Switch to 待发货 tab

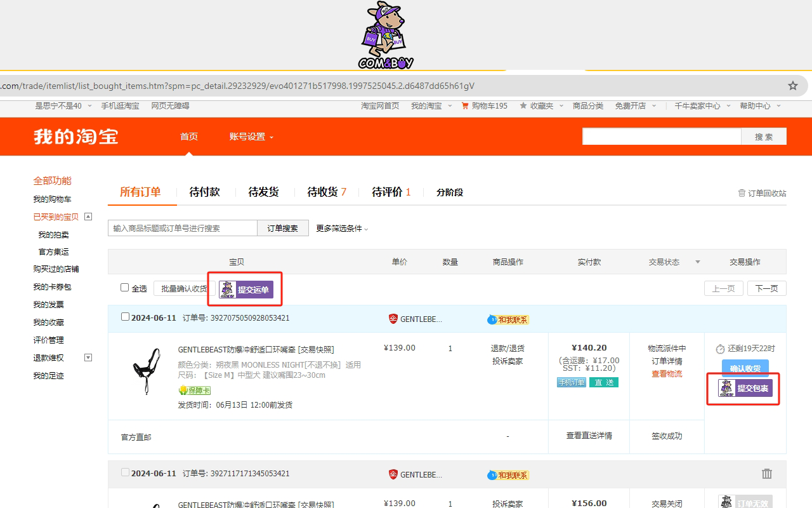point(263,192)
